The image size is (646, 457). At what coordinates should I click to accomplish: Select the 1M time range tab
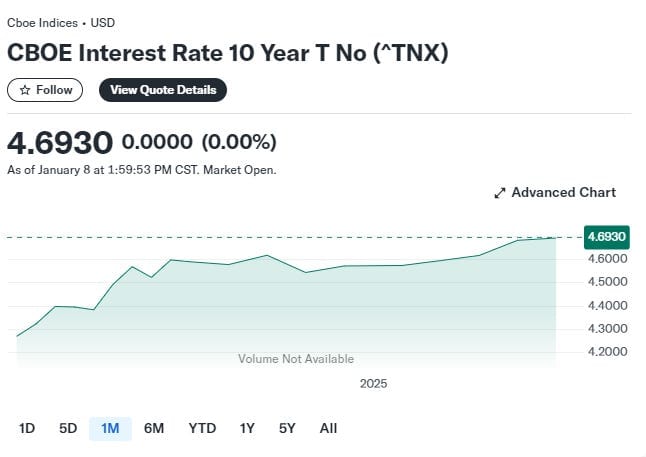[x=110, y=429]
